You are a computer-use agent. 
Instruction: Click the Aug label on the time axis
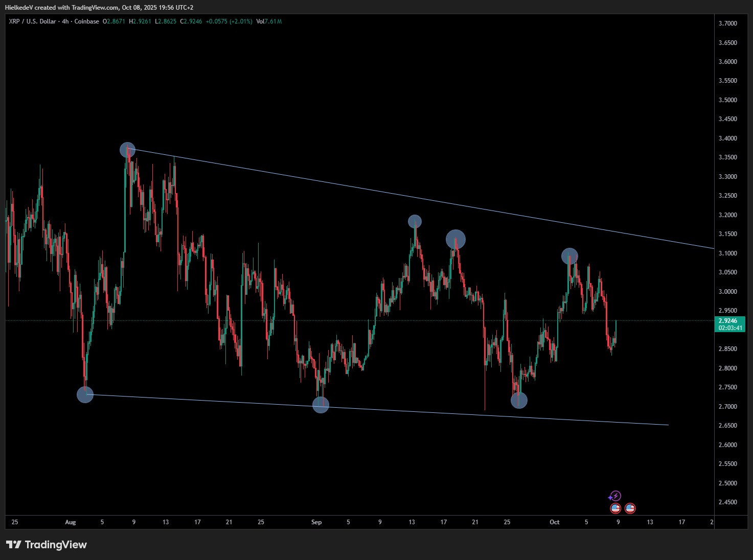pos(71,522)
